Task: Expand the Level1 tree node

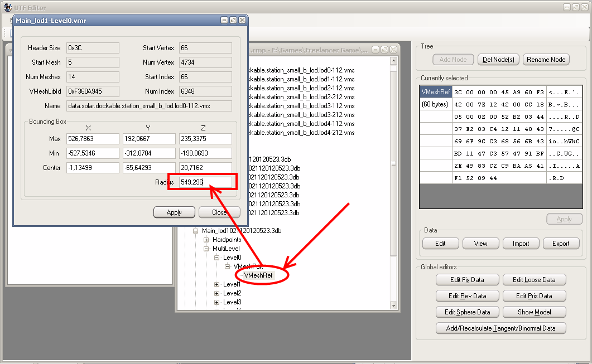Action: point(216,284)
